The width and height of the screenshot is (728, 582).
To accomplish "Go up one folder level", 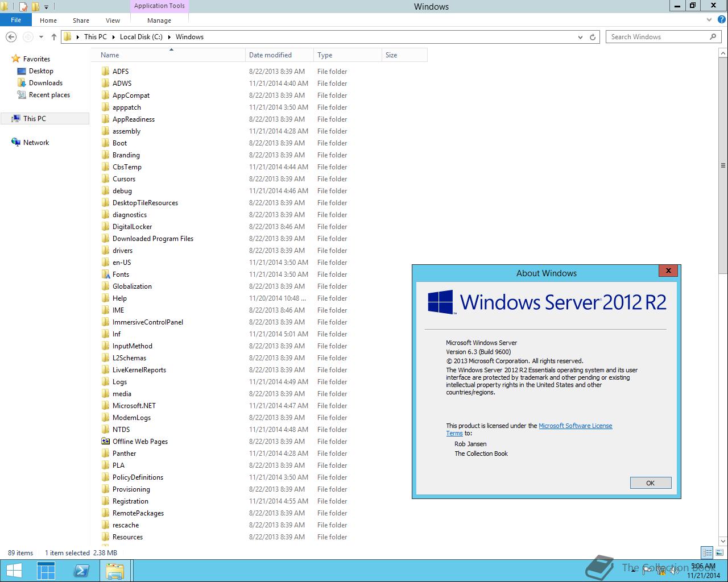I will 54,37.
